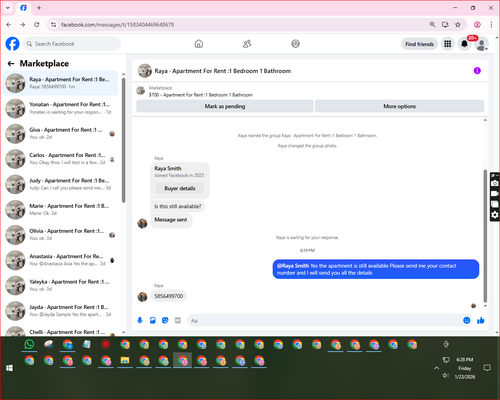This screenshot has height=400, width=500.
Task: Click the Find friends button
Action: coord(419,44)
